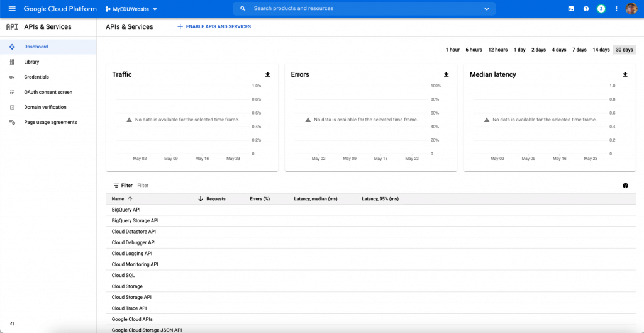Viewport: 644px width, 333px height.
Task: Go to Library in the sidebar
Action: click(31, 62)
